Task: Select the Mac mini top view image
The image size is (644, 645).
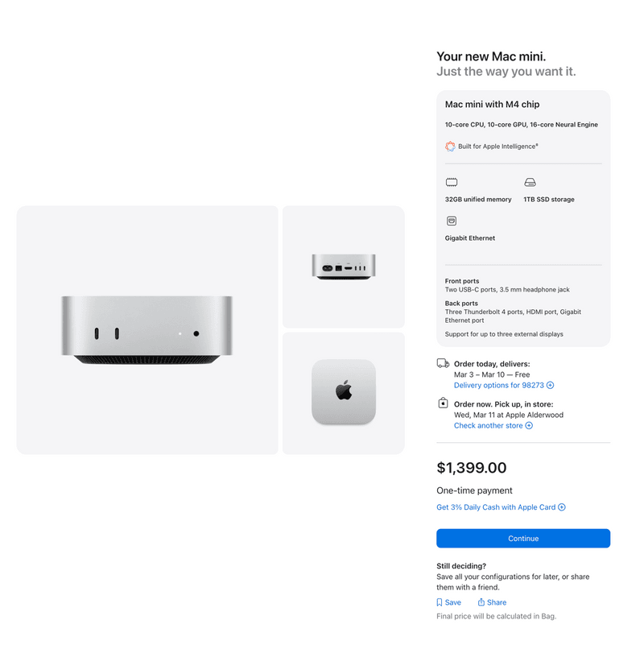Action: 344,393
